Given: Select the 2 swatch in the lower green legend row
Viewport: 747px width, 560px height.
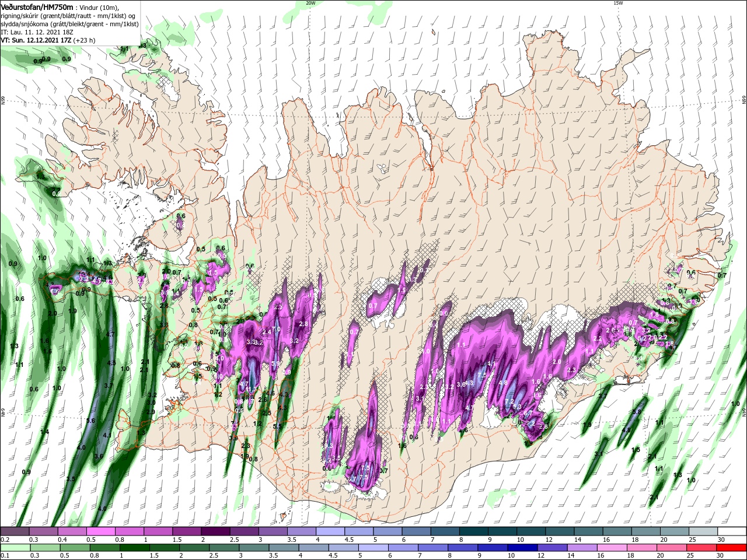Looking at the screenshot, I should (193, 548).
